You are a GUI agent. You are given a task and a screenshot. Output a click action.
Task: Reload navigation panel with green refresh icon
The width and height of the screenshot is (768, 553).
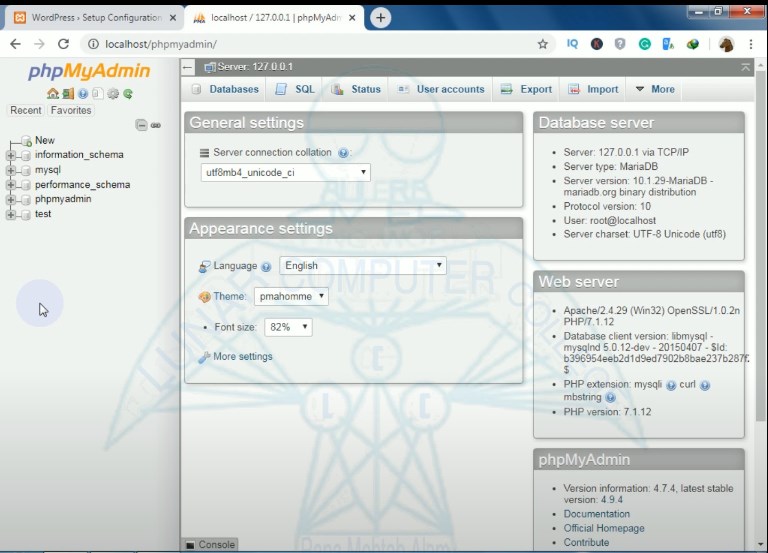(128, 93)
